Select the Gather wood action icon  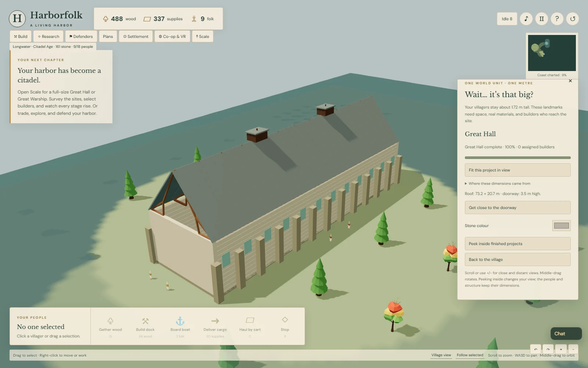[x=110, y=321]
